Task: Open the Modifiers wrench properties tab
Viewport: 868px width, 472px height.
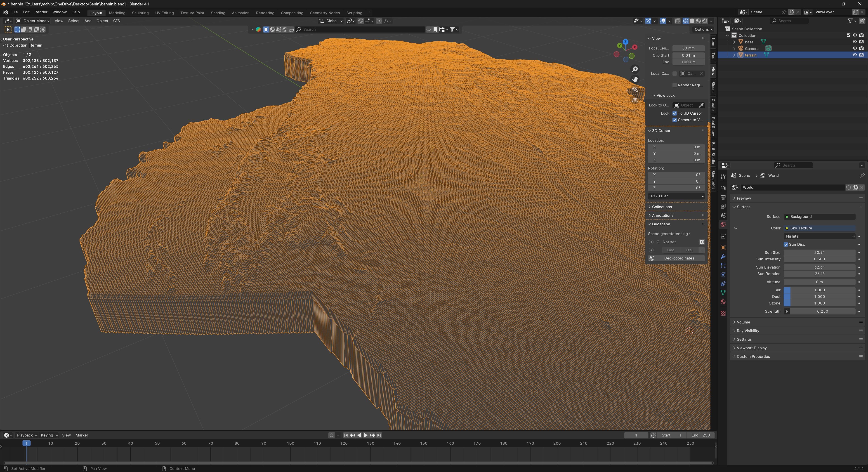Action: (723, 257)
